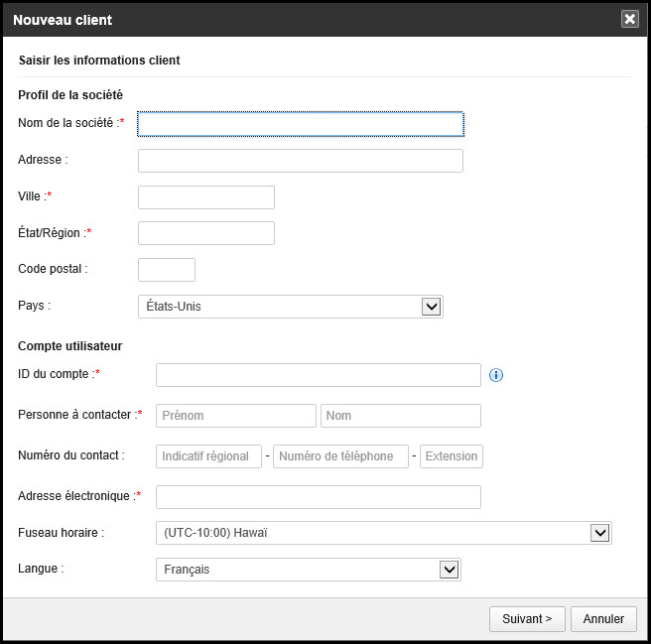Click the Nouveau client title bar
The height and width of the screenshot is (644, 651).
(x=298, y=20)
